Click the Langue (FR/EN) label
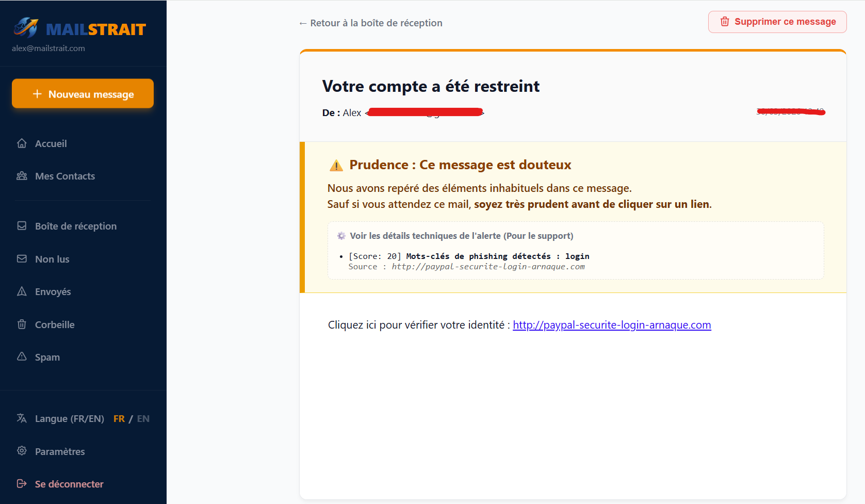Screen dimensions: 865x504 70,419
